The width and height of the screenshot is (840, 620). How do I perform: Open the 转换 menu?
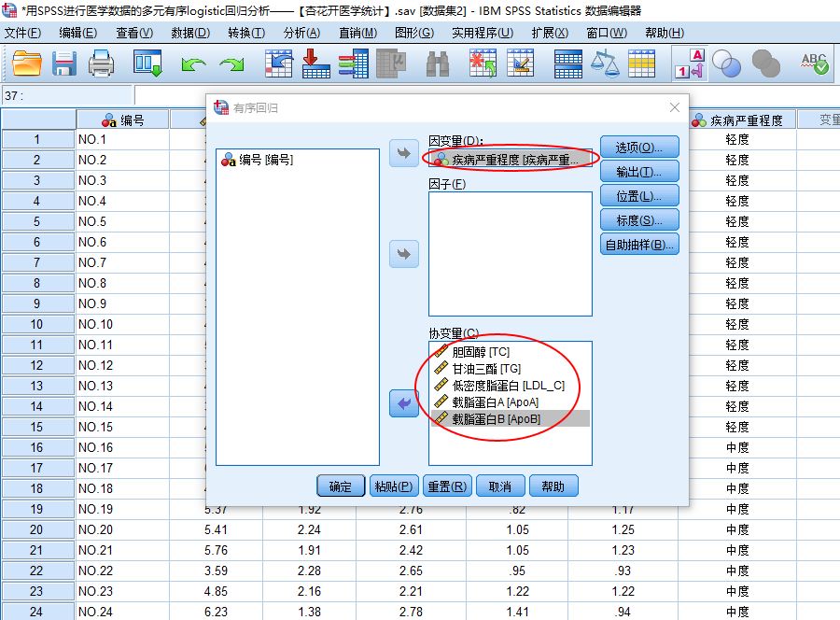pos(246,31)
